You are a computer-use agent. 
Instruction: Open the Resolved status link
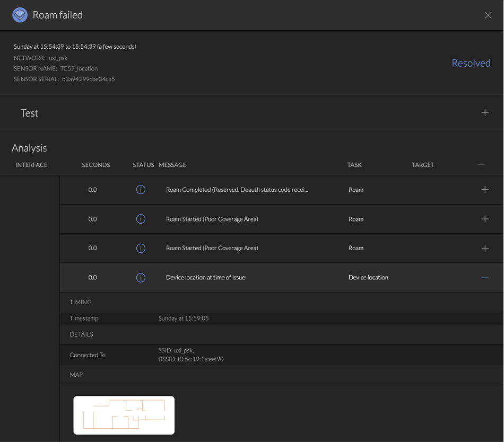coord(471,63)
